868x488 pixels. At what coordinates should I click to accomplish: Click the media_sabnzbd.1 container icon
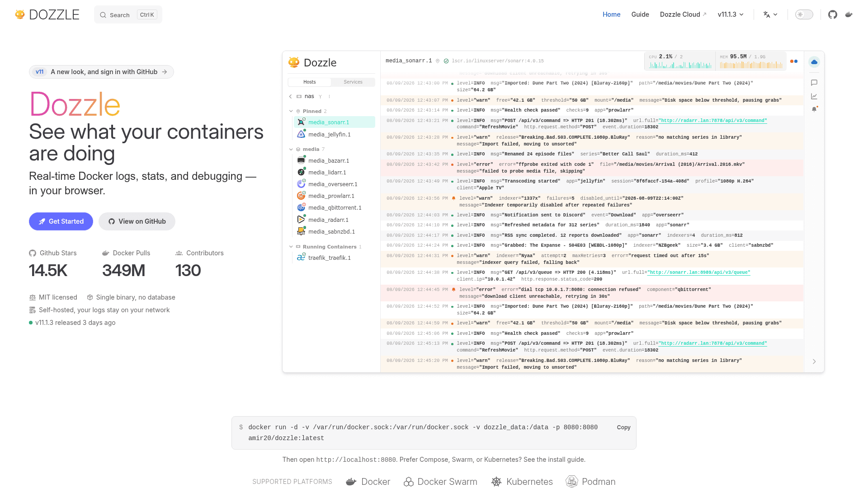[301, 231]
